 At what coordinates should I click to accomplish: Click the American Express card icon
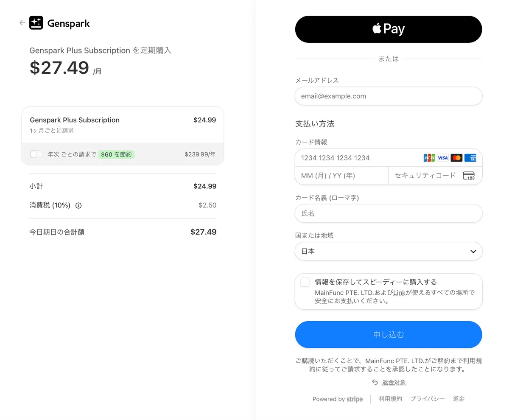(470, 158)
